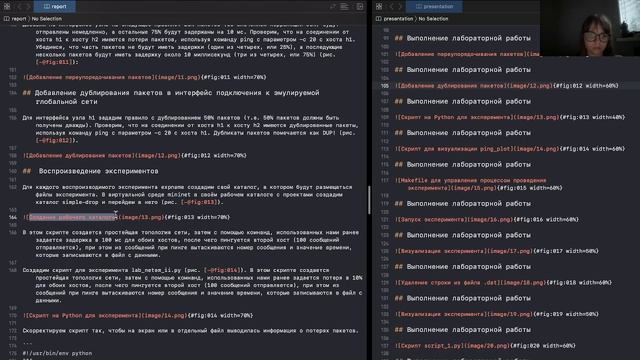Click the @fig:013 reference in report text

coord(199,202)
